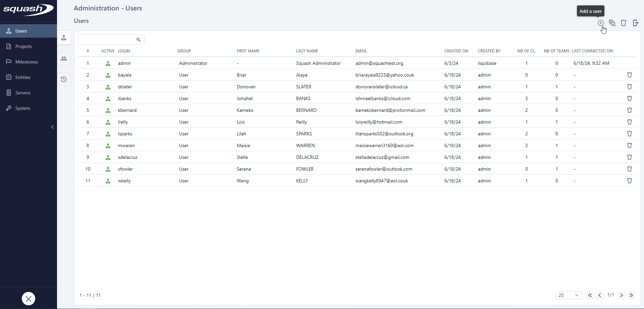The image size is (644, 309).
Task: Click the multiple edit icon in toolbar
Action: pos(612,23)
